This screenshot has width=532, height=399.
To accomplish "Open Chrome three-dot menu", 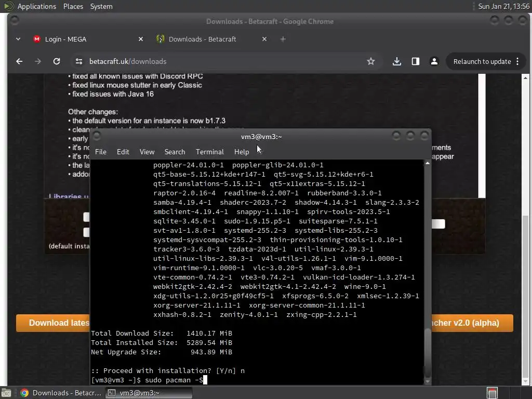I will pyautogui.click(x=517, y=61).
